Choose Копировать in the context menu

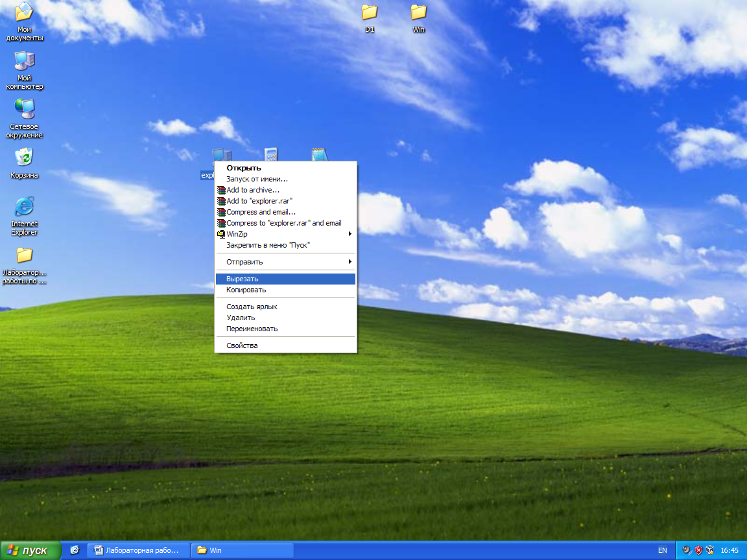point(285,290)
